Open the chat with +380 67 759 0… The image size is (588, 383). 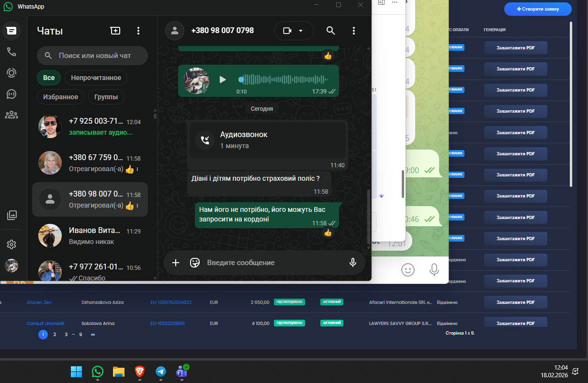(x=90, y=163)
